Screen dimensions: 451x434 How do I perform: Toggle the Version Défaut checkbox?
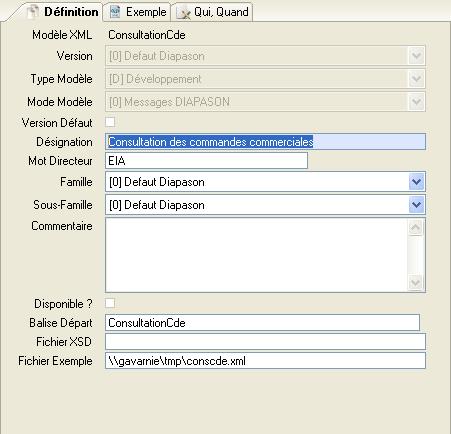coord(110,122)
